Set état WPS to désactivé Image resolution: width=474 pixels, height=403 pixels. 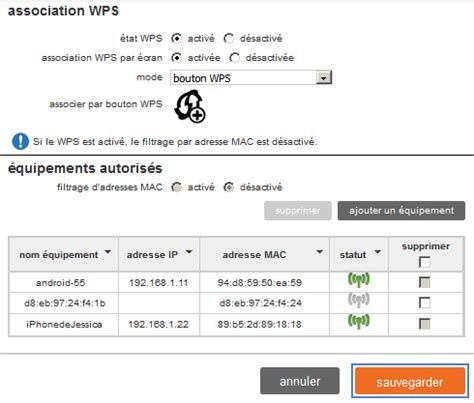pos(229,38)
